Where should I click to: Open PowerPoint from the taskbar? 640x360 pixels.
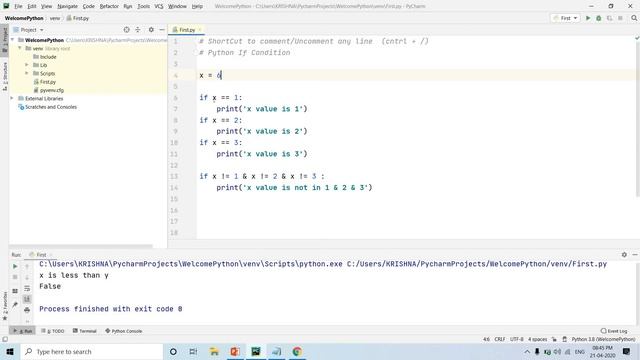coord(235,351)
